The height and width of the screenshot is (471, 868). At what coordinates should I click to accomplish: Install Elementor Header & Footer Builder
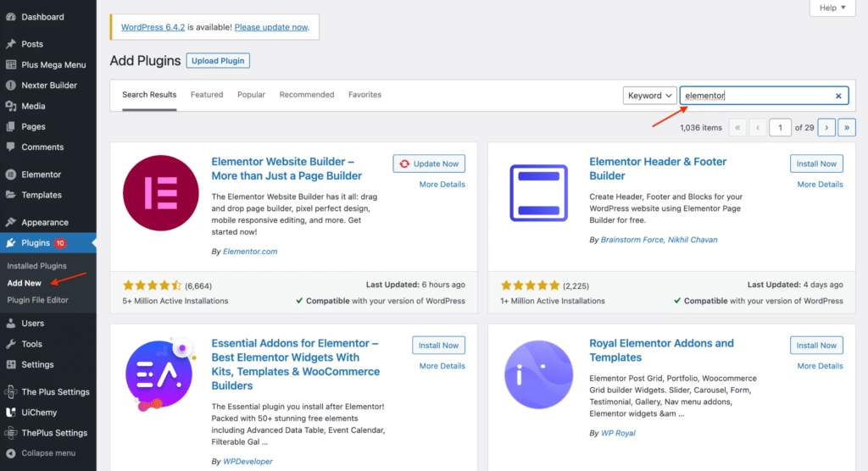click(816, 163)
